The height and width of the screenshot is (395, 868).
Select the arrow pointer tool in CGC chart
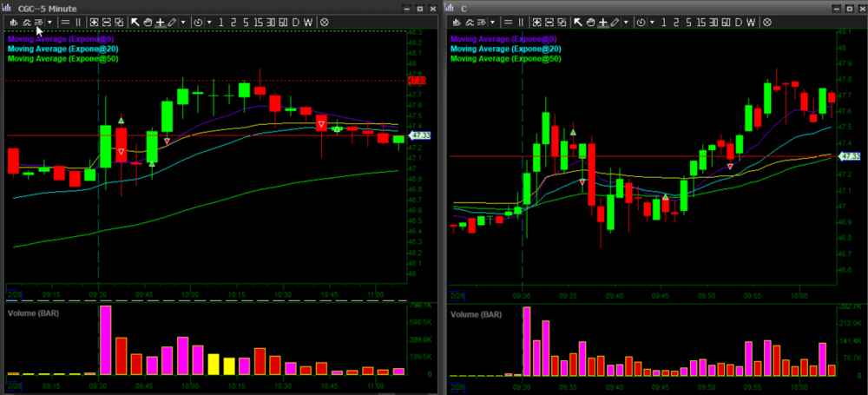pyautogui.click(x=135, y=21)
